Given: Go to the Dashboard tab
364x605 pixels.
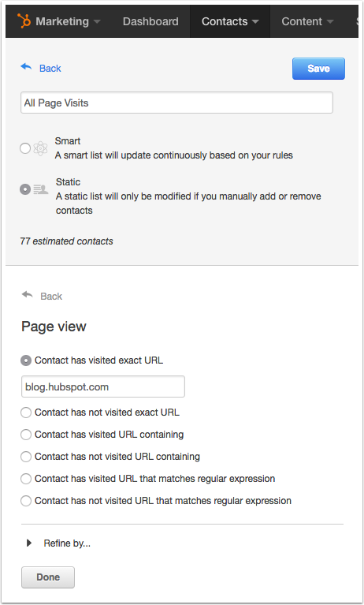Looking at the screenshot, I should (150, 21).
